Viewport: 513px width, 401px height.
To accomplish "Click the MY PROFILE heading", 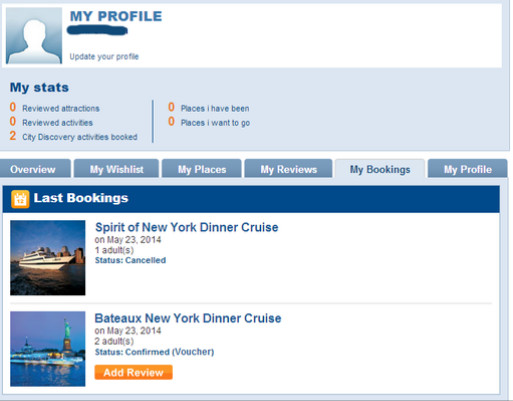I will [x=116, y=16].
